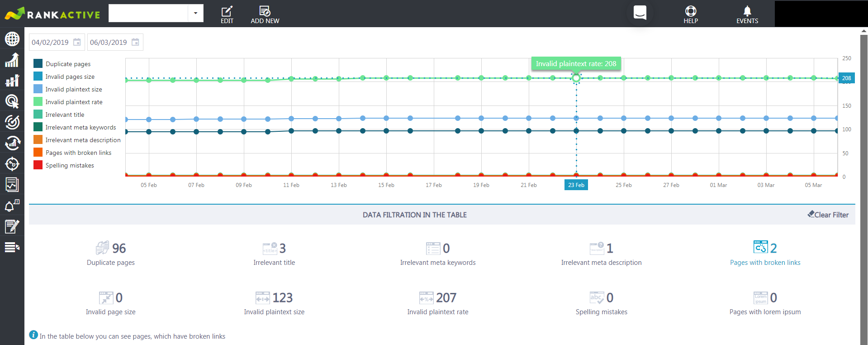Select the highlighted 23 Feb chart point

coord(576,78)
